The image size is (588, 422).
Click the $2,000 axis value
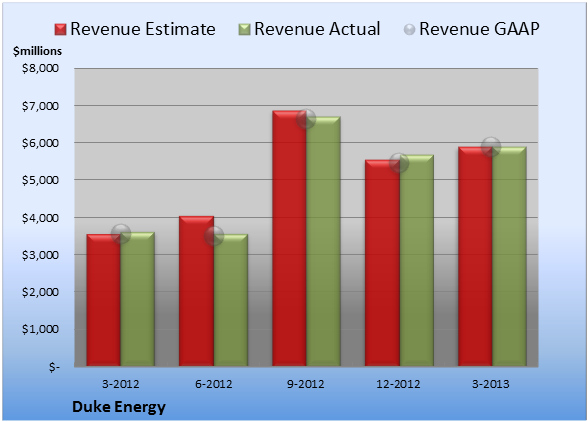pyautogui.click(x=40, y=292)
